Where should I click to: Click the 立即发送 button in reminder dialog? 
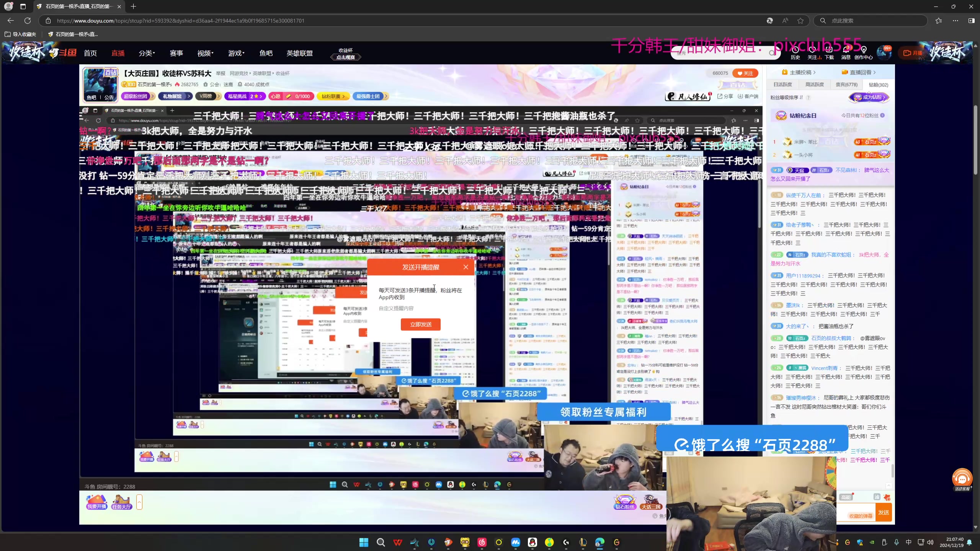[x=421, y=324]
